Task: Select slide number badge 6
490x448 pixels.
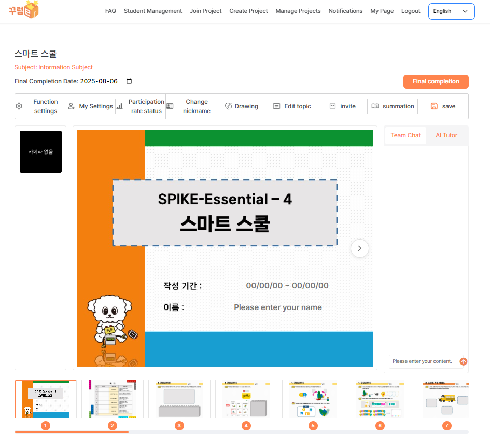Action: pyautogui.click(x=380, y=426)
